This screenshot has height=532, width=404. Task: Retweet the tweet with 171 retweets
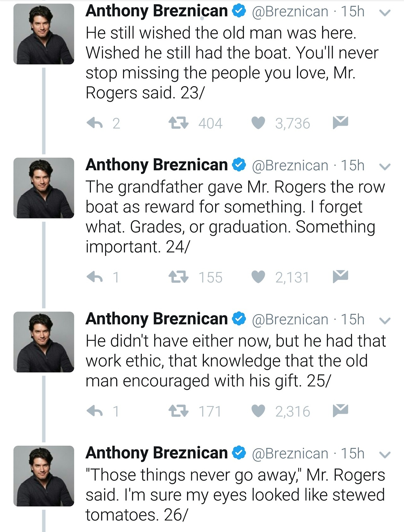click(178, 411)
